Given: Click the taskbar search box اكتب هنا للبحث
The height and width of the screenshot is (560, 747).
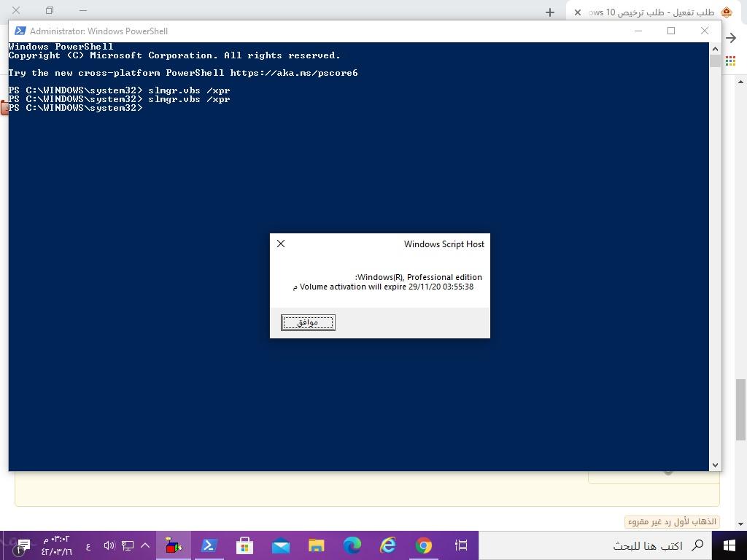Looking at the screenshot, I should coord(595,545).
